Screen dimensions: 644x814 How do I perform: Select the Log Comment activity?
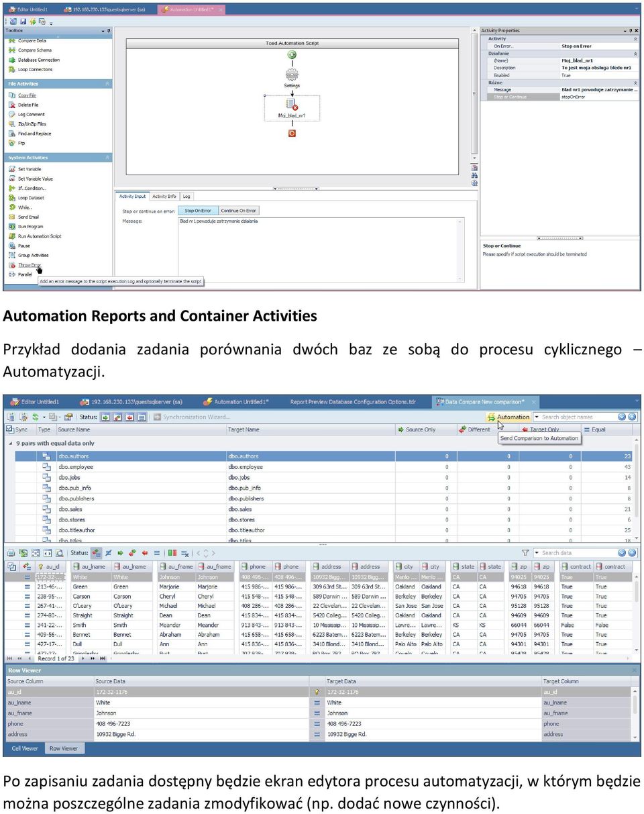(x=26, y=114)
